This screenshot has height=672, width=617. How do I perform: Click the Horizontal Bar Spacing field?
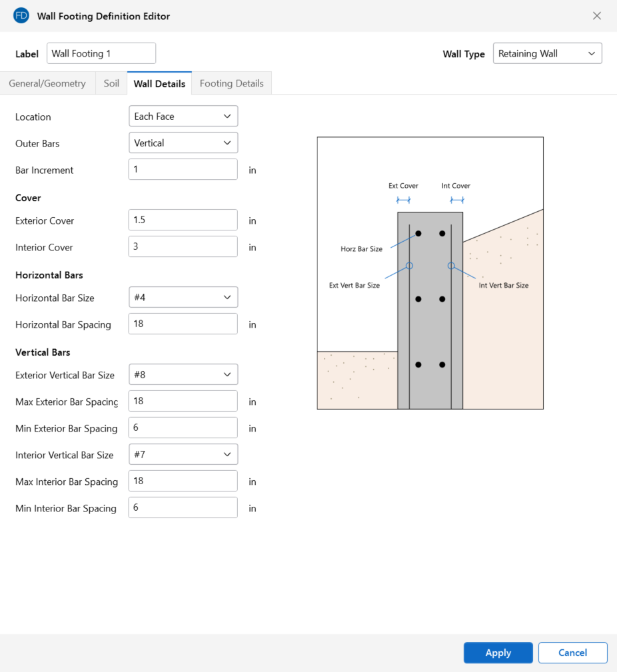(183, 324)
